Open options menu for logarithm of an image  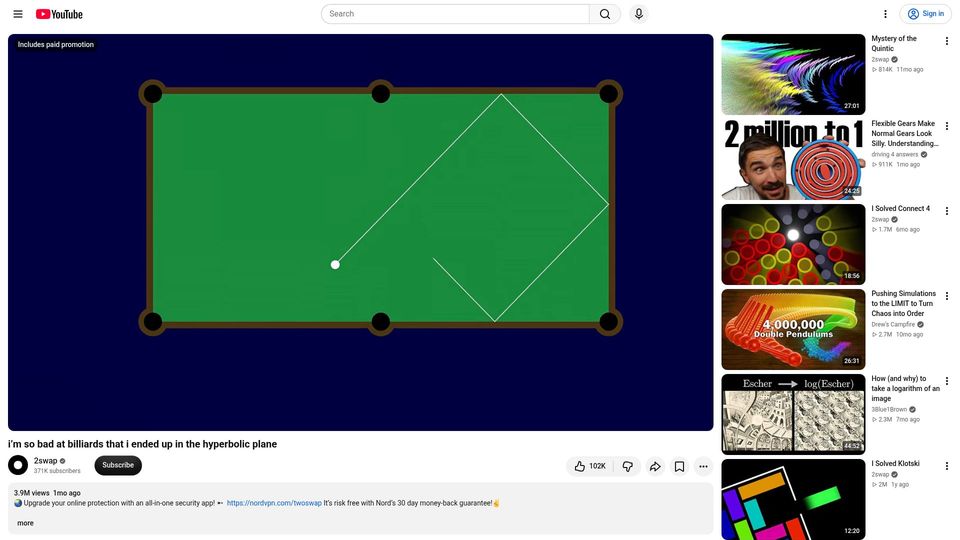(947, 381)
